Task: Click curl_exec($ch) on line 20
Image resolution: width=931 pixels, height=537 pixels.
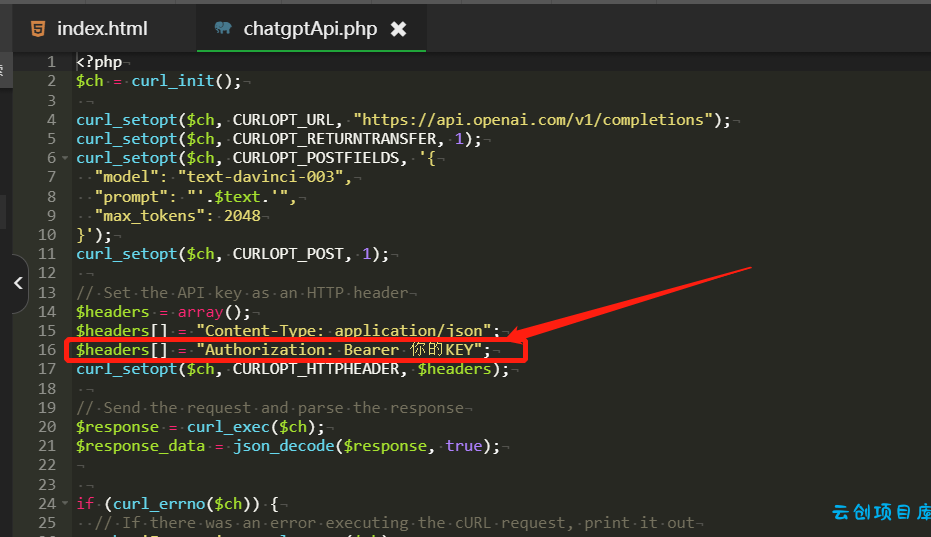Action: click(x=251, y=427)
